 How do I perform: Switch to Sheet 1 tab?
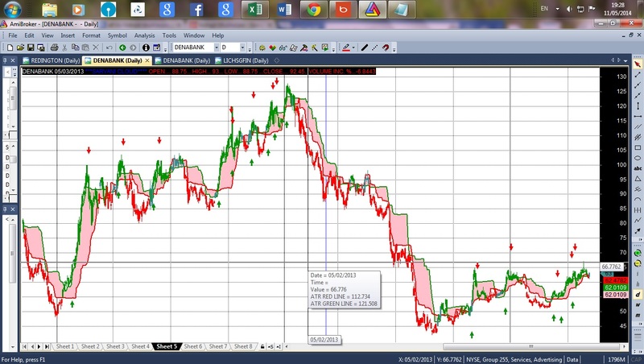(x=65, y=346)
